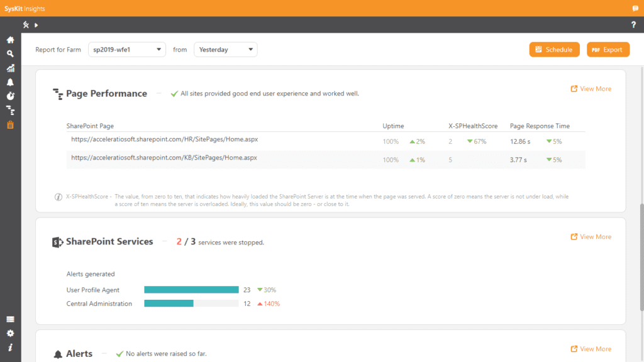
Task: Click the vertical scrollbar thumb
Action: (641, 257)
